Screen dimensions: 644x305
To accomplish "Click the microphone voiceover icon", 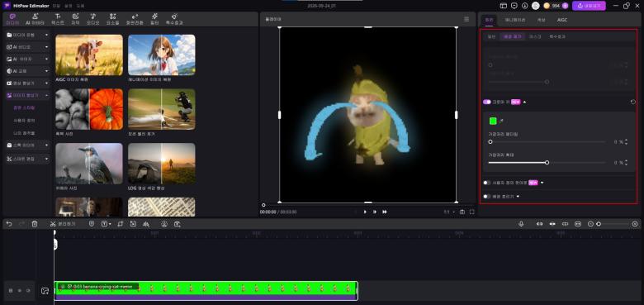I will tap(521, 224).
